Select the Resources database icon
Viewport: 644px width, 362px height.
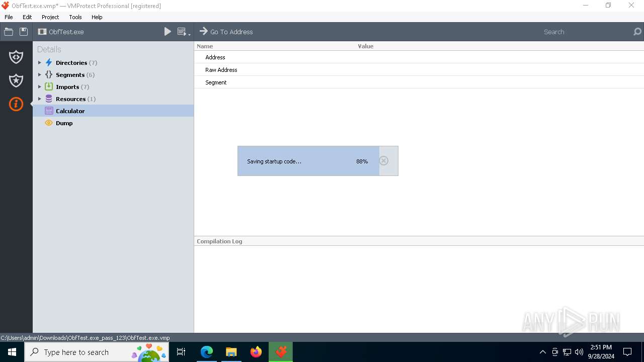click(49, 99)
